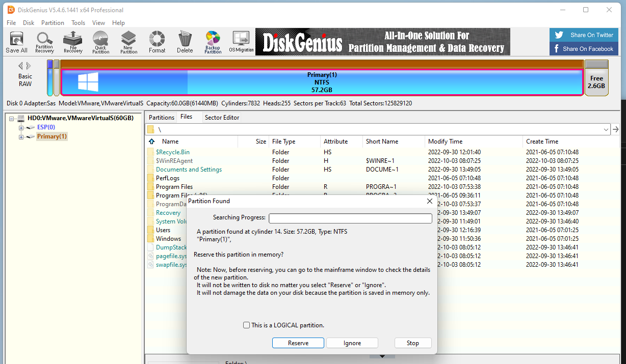626x364 pixels.
Task: Expand the Primary(1) tree node
Action: 21,136
